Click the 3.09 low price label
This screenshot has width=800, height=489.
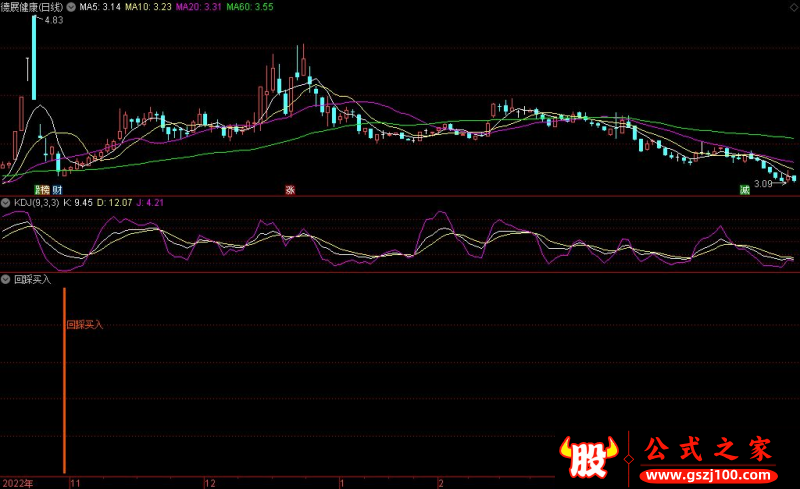pyautogui.click(x=763, y=183)
